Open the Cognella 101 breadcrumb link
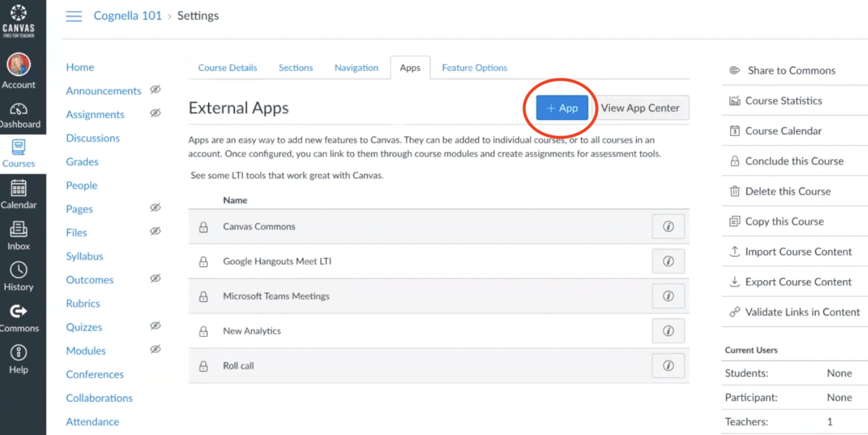Image resolution: width=868 pixels, height=435 pixels. pos(128,16)
